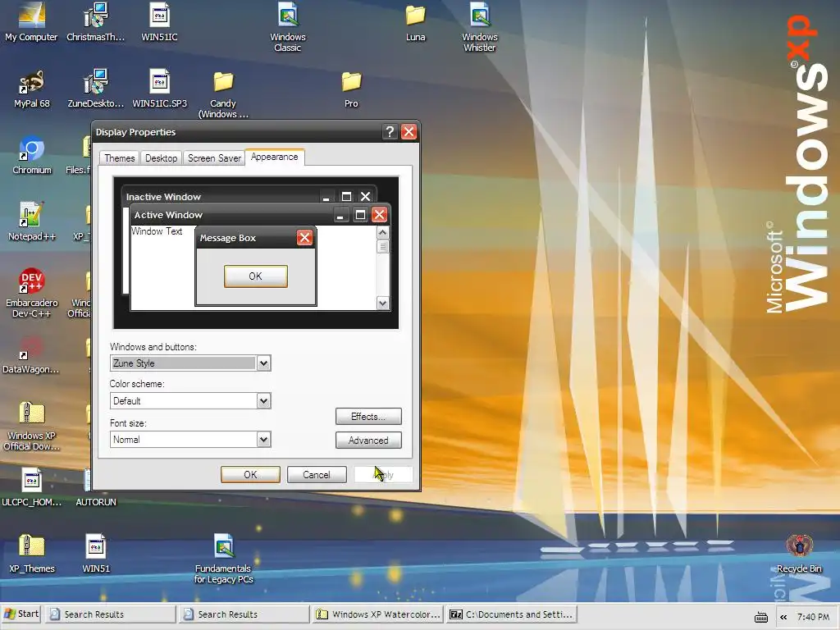This screenshot has height=630, width=840.
Task: Expand hidden tray icons chevron
Action: point(783,617)
